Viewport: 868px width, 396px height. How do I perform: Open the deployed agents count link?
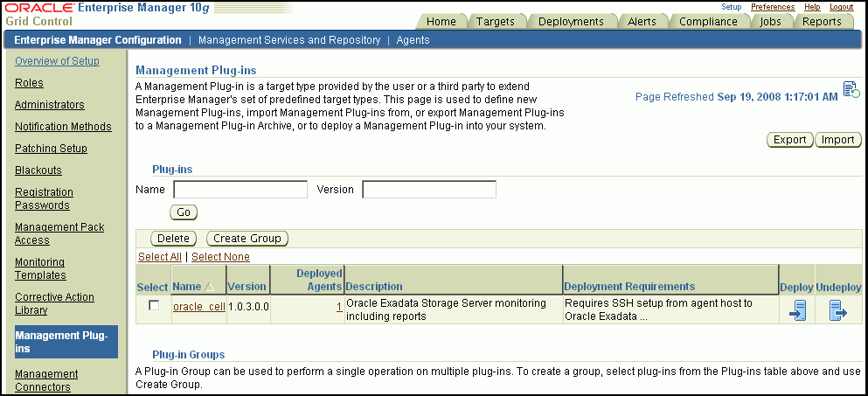coord(339,306)
